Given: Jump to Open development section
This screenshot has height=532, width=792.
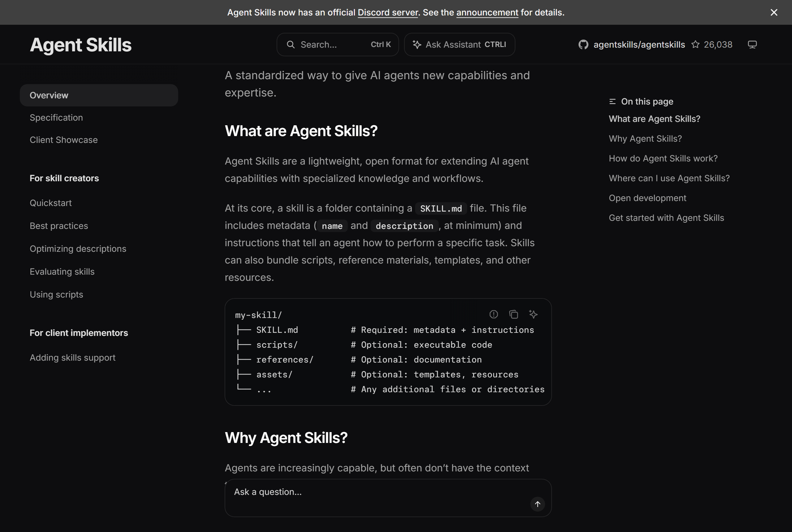Looking at the screenshot, I should coord(648,198).
